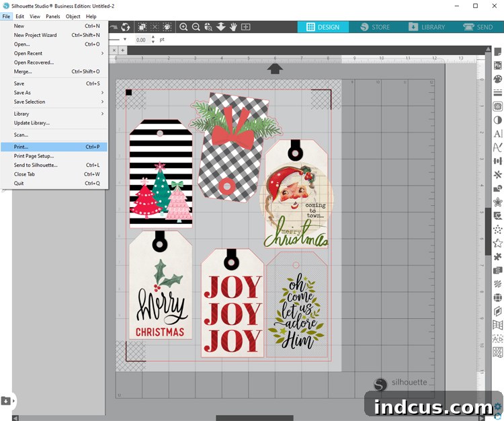
Task: Click the Fit to Page icon
Action: click(x=245, y=27)
